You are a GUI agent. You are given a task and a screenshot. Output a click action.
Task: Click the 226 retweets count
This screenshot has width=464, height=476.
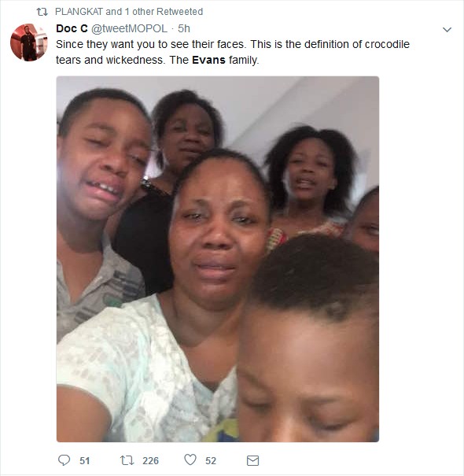coord(150,461)
